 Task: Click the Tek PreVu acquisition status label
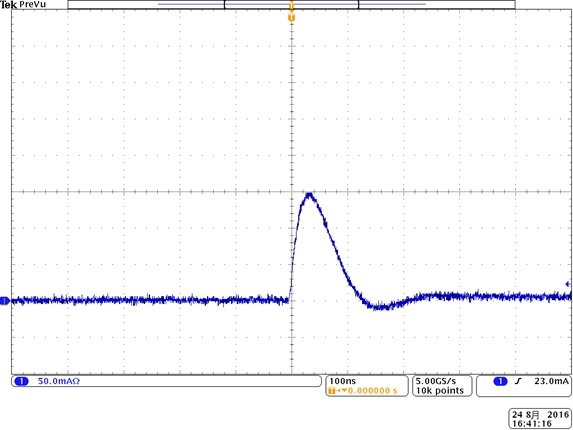(x=23, y=5)
